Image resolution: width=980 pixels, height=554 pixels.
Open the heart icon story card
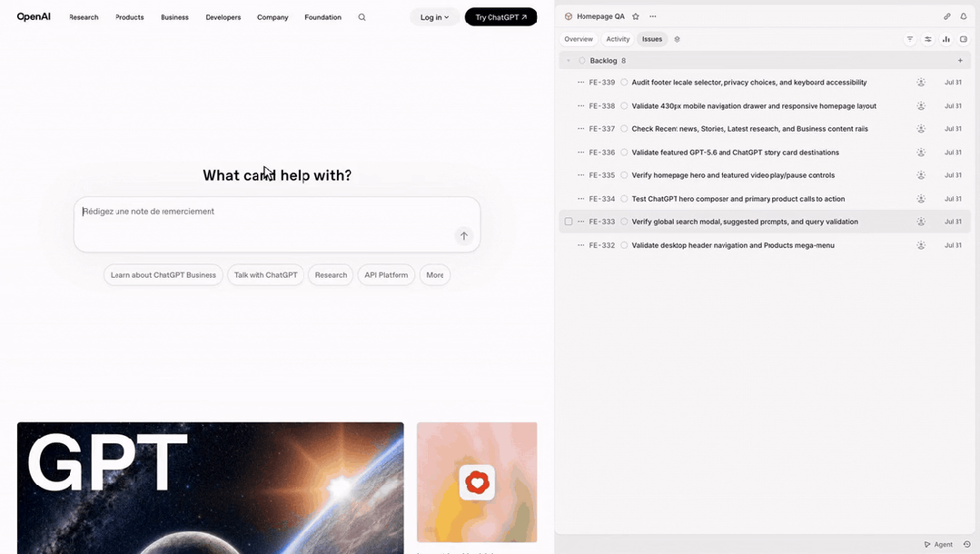pos(477,482)
